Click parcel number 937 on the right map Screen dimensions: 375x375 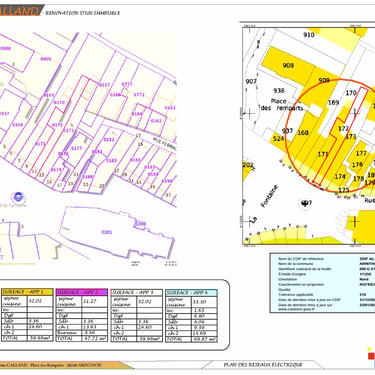tap(287, 131)
